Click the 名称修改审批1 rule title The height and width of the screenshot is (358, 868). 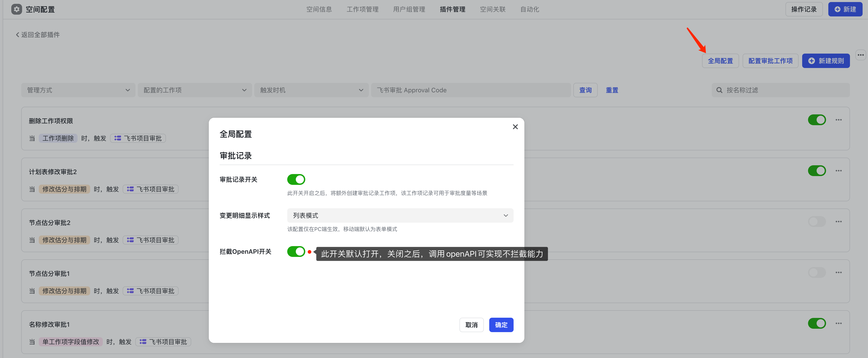point(49,324)
